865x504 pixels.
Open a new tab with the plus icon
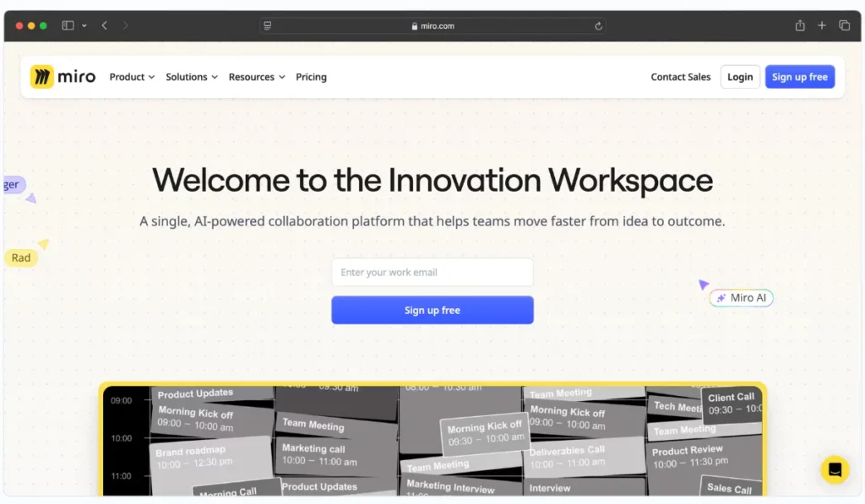coord(822,25)
